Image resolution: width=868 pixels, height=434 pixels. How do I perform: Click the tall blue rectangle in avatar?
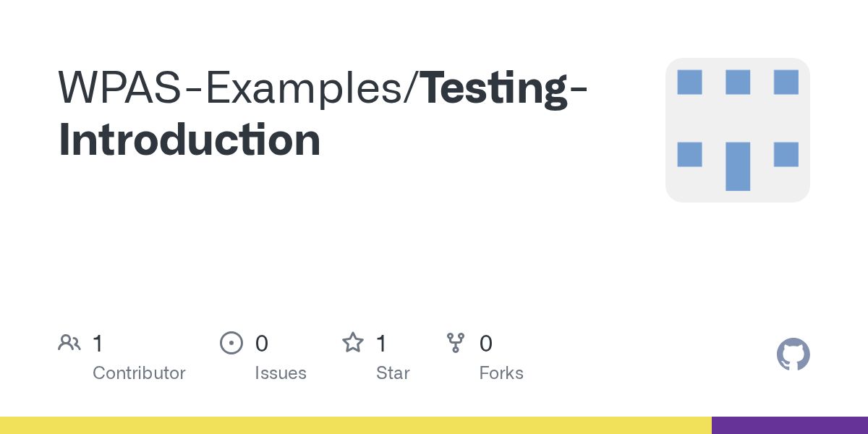tap(737, 166)
